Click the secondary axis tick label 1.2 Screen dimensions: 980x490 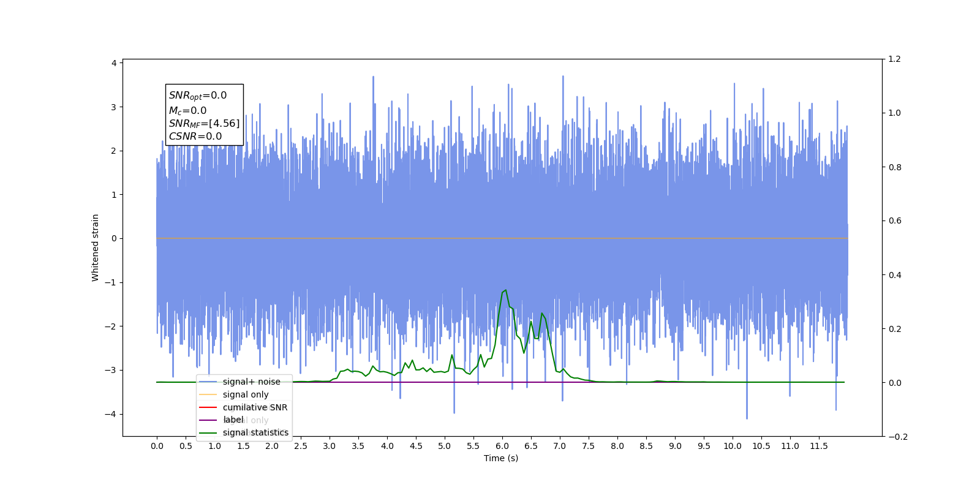(x=895, y=59)
